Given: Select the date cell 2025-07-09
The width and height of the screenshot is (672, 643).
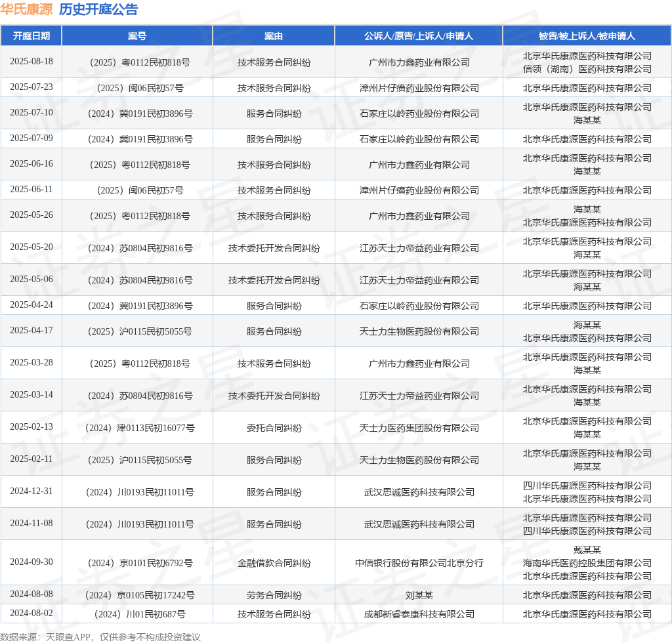Looking at the screenshot, I should (31, 138).
